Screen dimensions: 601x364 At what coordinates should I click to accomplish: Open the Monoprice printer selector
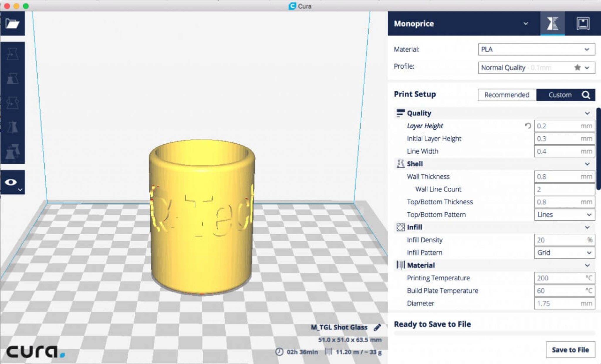coord(464,23)
